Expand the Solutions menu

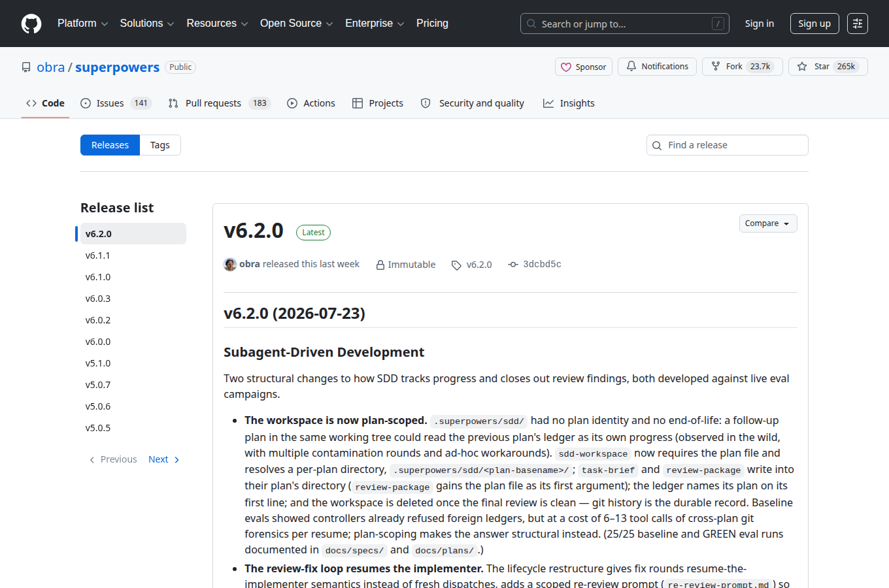point(147,24)
